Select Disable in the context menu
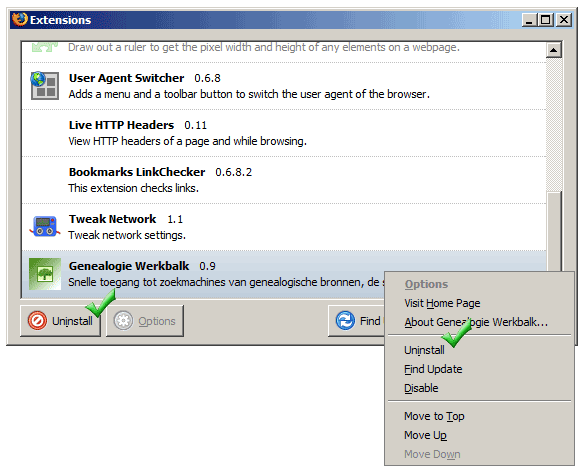The height and width of the screenshot is (475, 587). point(421,388)
